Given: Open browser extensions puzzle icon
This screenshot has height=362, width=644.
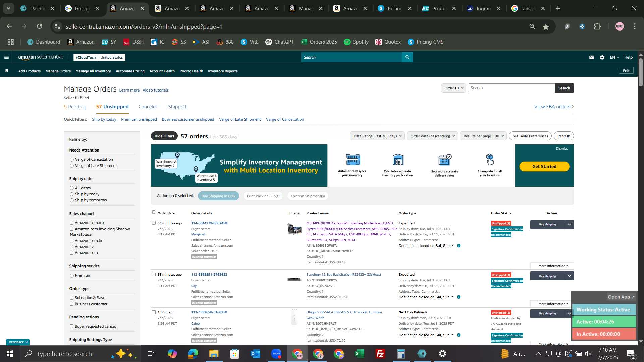Looking at the screenshot, I should pos(598,27).
